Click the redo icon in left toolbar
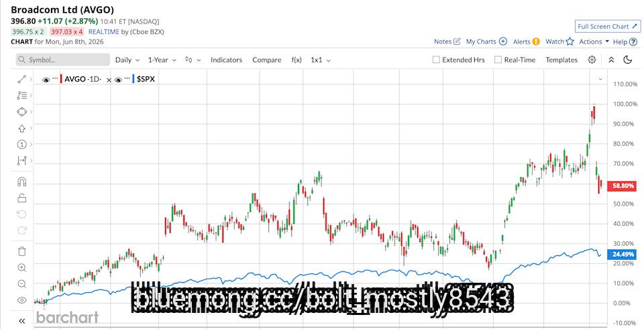 [21, 231]
